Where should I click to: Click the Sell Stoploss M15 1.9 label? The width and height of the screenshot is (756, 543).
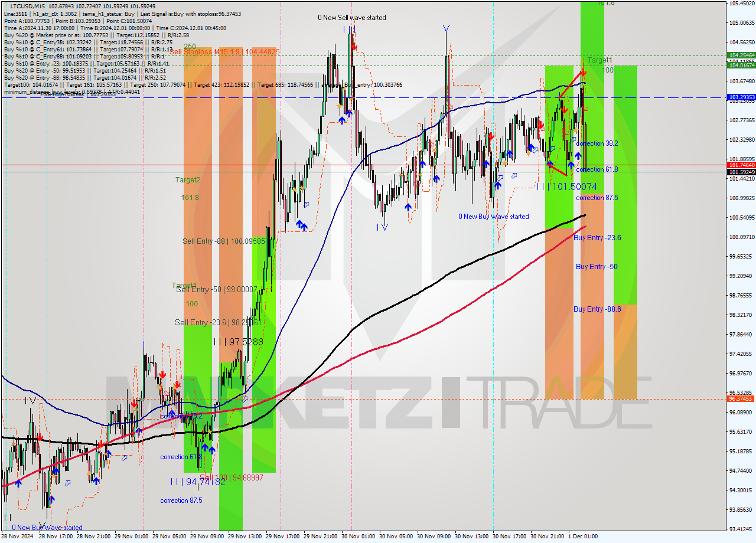pos(224,52)
